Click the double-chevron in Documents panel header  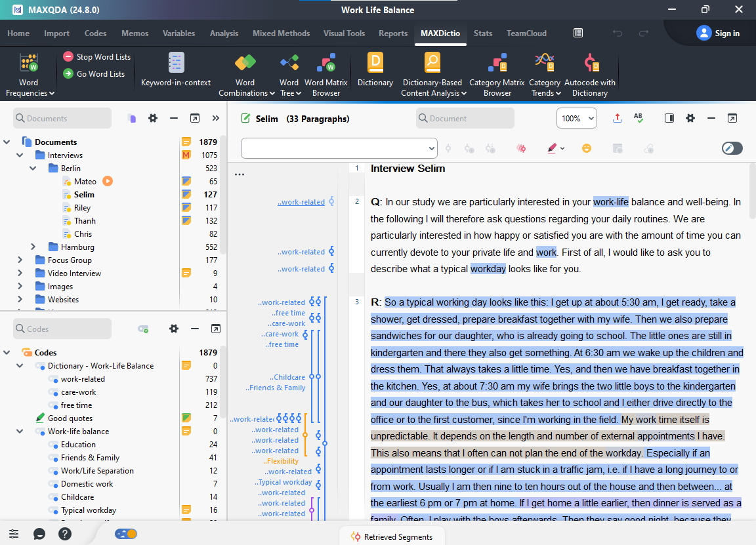pyautogui.click(x=215, y=118)
